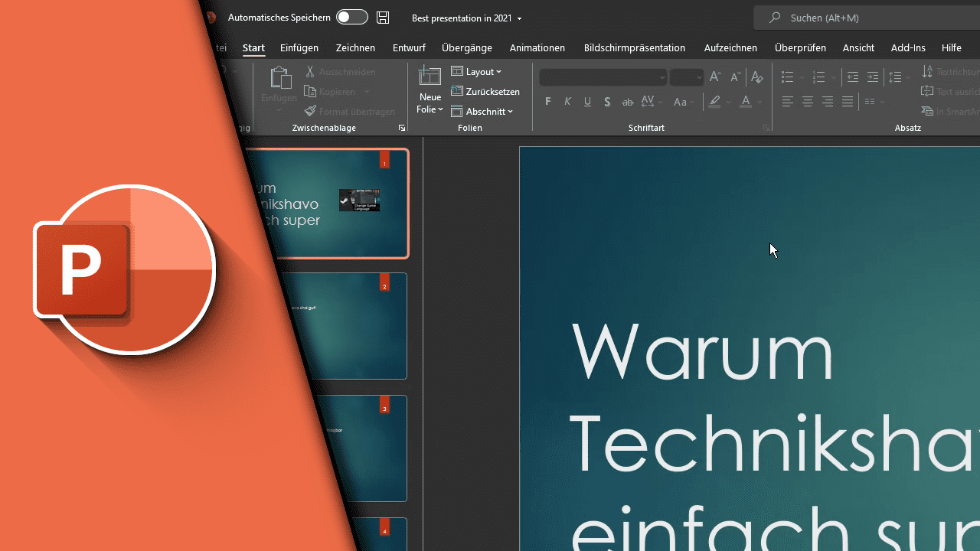Image resolution: width=980 pixels, height=551 pixels.
Task: Click the Neue Folie slide icon
Action: (x=430, y=77)
